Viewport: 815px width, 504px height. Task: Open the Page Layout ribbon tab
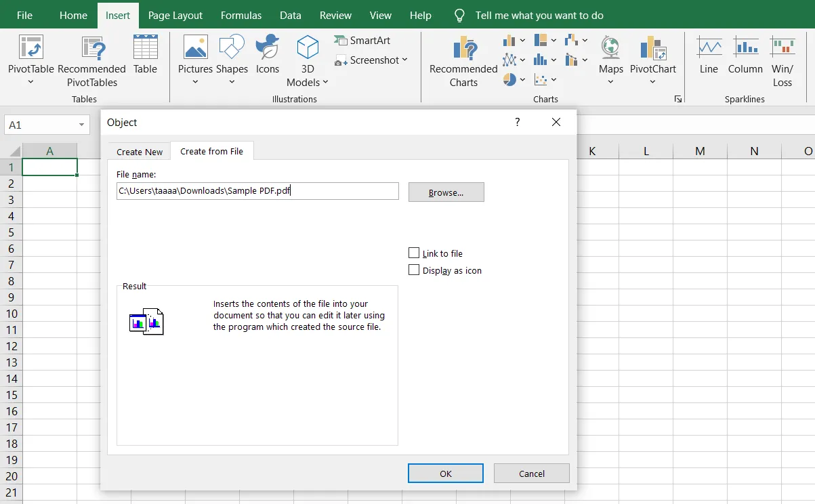coord(175,15)
